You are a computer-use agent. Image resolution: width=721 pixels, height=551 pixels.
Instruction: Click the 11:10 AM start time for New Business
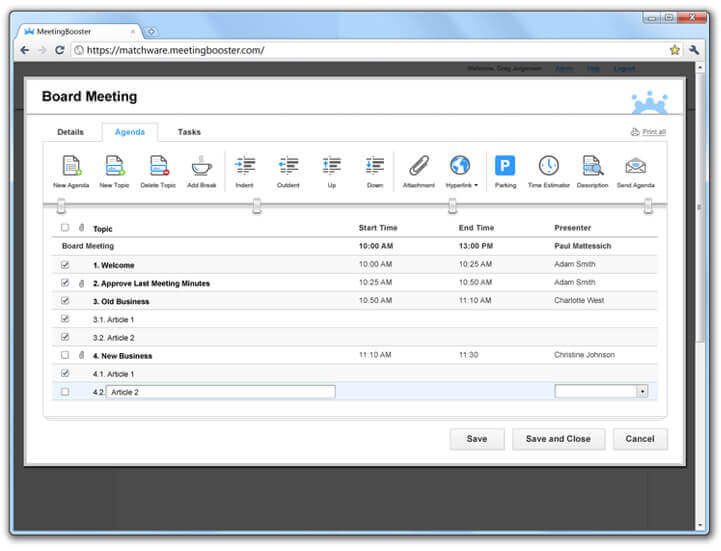[375, 355]
